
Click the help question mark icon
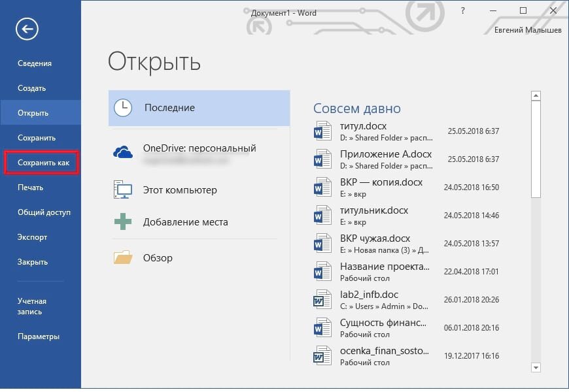point(462,11)
